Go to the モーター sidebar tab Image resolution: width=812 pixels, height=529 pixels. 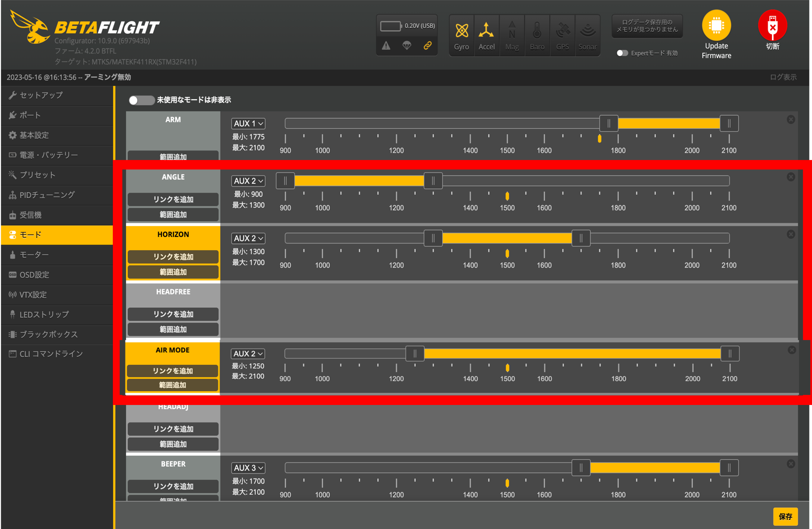[57, 254]
